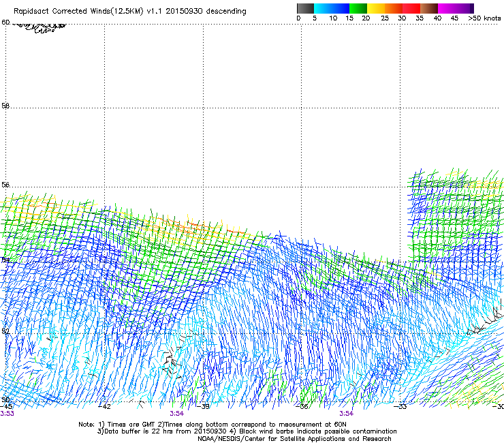The height and width of the screenshot is (443, 504).
Task: Click the '25' label under the color bar
Action: pos(385,18)
